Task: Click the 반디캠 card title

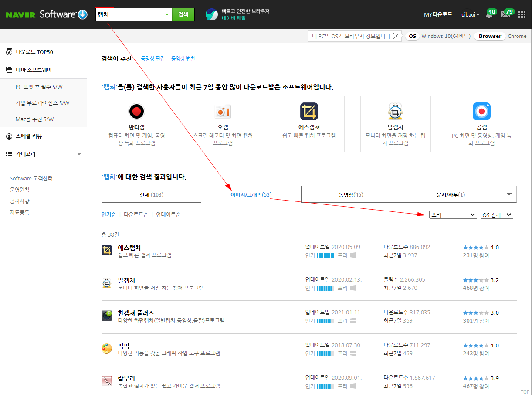Action: click(x=136, y=127)
